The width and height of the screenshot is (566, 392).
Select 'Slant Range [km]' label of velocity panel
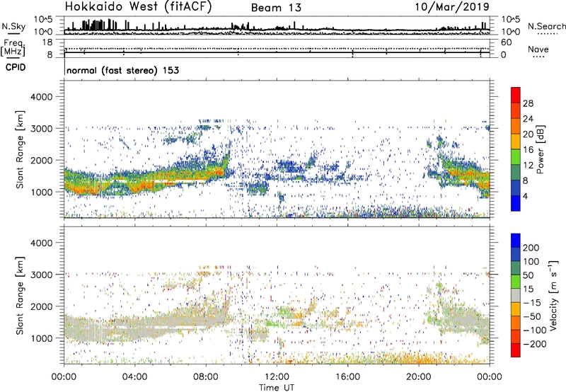tap(20, 296)
